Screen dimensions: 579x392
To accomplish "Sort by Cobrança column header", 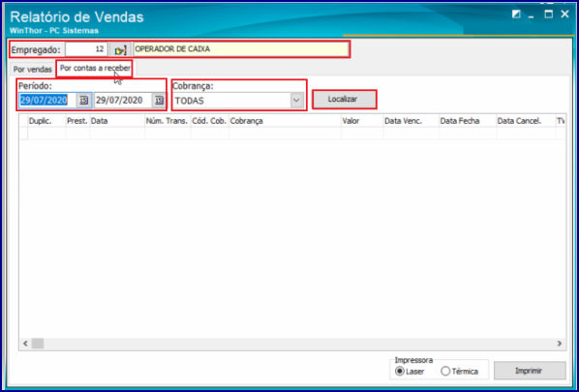I will (x=285, y=121).
